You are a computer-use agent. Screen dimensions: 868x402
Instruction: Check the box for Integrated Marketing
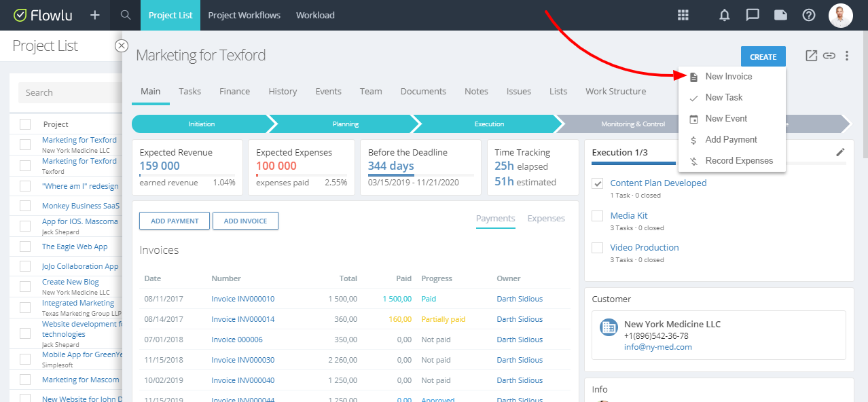(x=25, y=306)
